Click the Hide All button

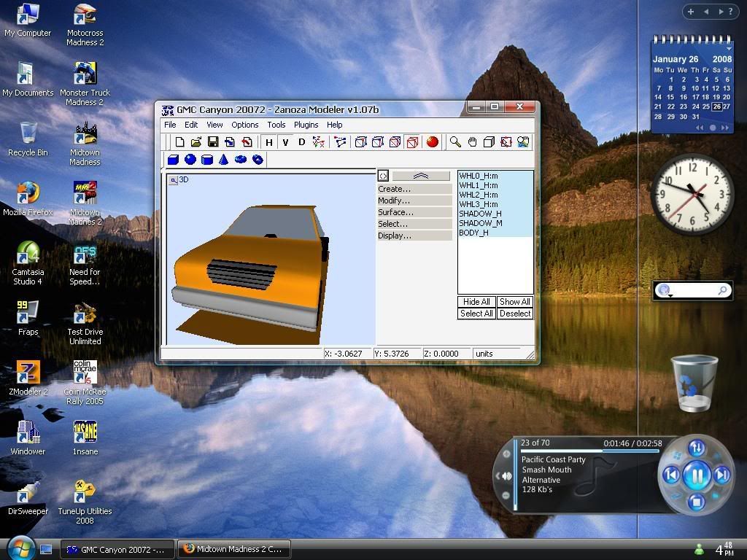(x=476, y=302)
